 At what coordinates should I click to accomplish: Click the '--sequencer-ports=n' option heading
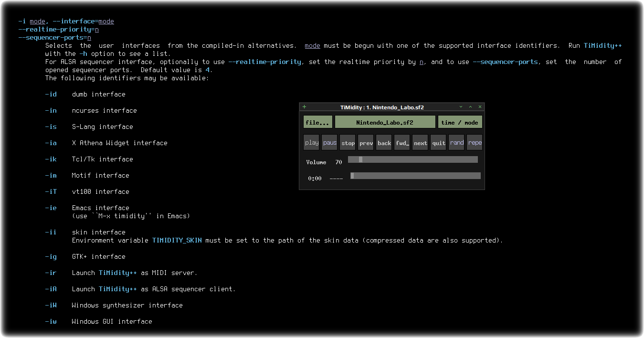[x=55, y=37]
